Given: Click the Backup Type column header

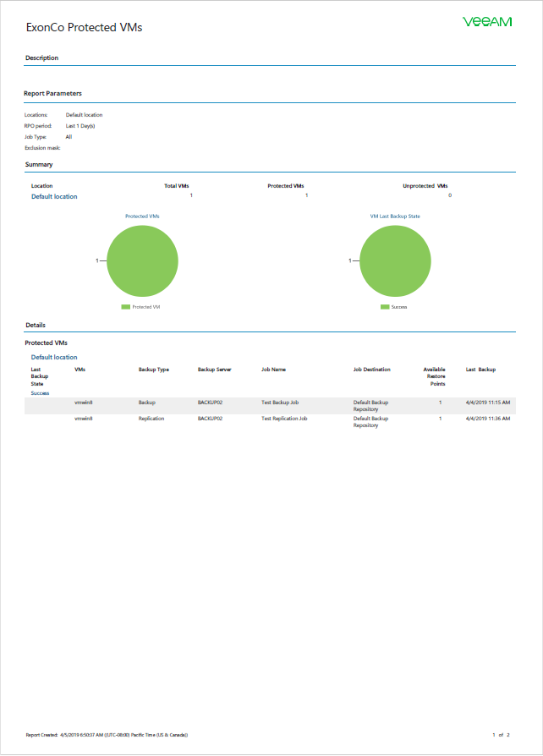Looking at the screenshot, I should coord(154,370).
